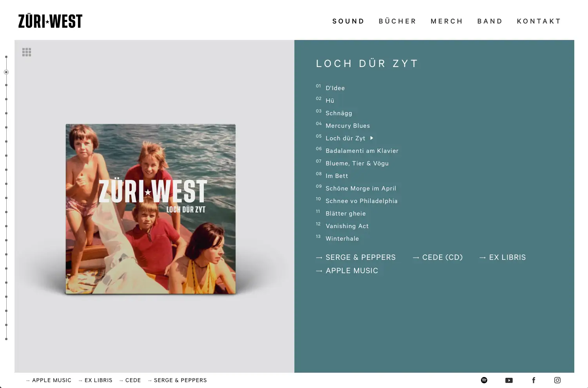Open the SOUND menu item

point(348,21)
